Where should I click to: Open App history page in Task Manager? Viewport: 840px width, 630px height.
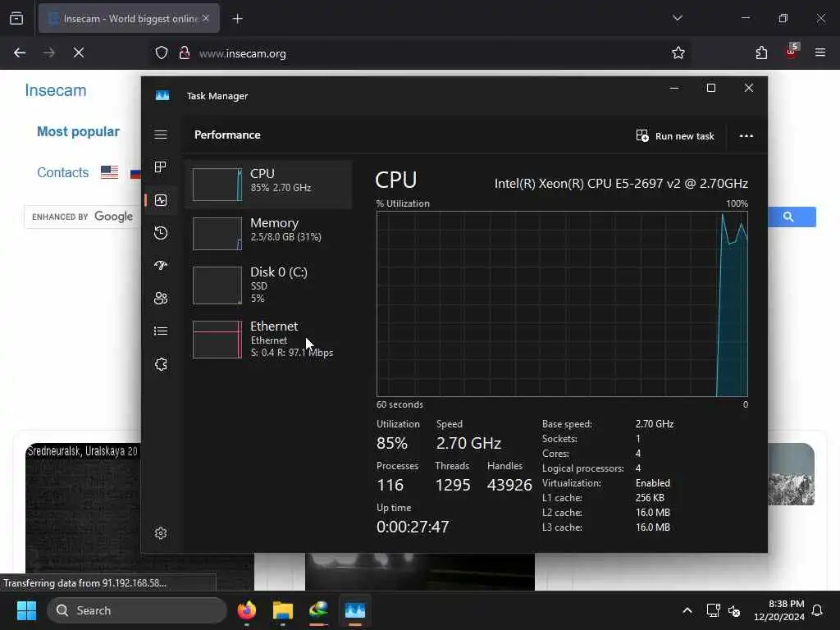pos(161,233)
